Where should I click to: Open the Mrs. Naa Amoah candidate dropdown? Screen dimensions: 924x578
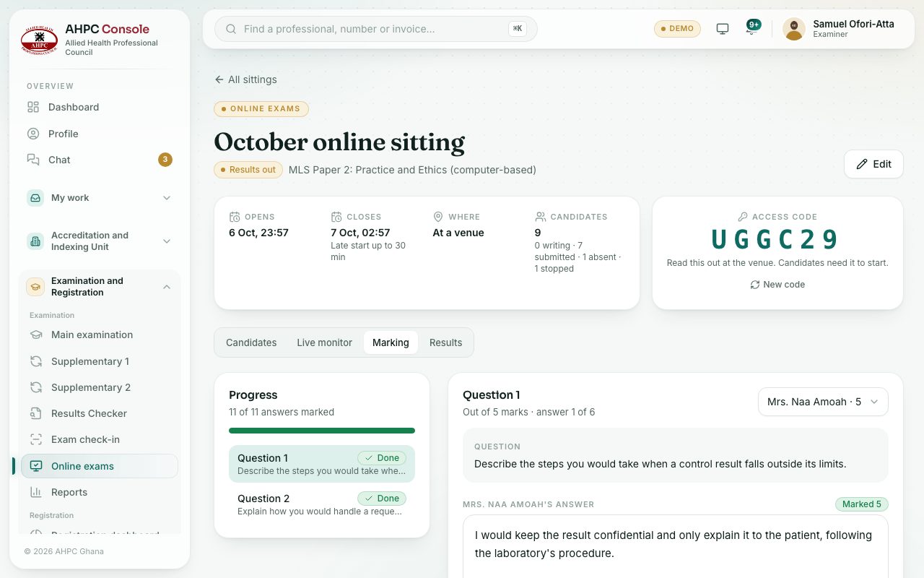[x=823, y=402]
